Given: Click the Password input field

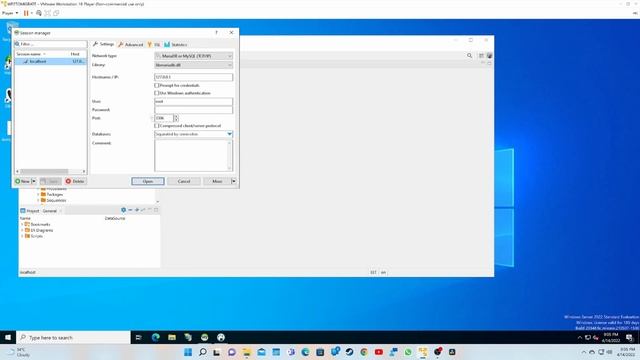Looking at the screenshot, I should coord(193,110).
